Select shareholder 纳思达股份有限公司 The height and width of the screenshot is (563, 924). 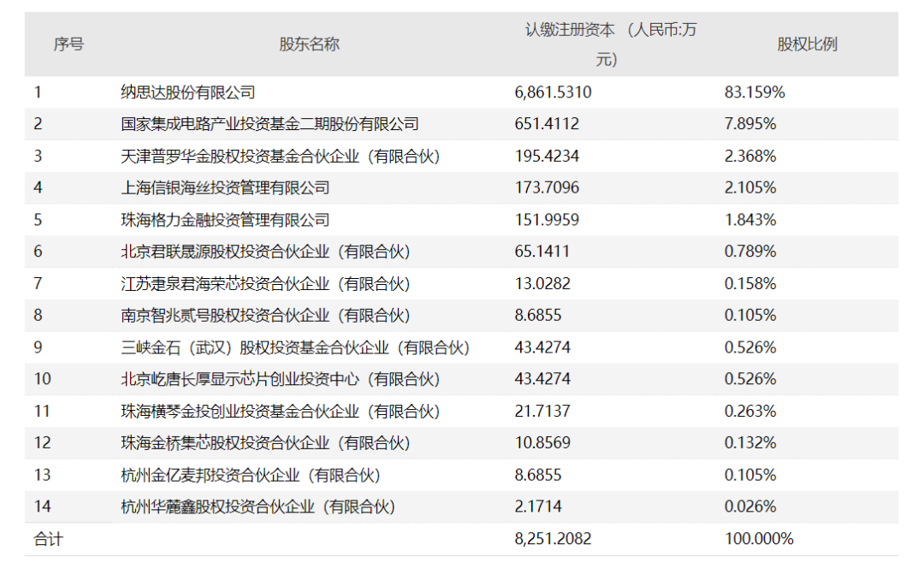click(x=188, y=92)
